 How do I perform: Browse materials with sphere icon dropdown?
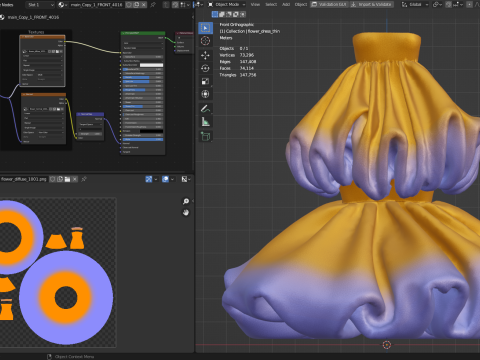click(62, 5)
